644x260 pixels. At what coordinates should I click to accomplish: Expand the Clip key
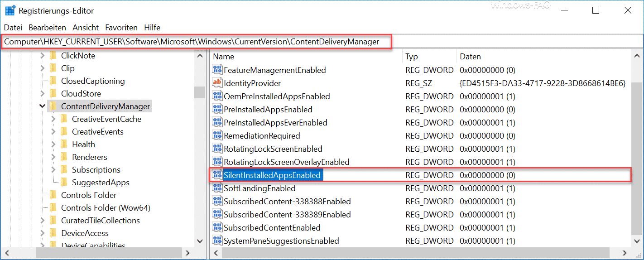(x=42, y=68)
